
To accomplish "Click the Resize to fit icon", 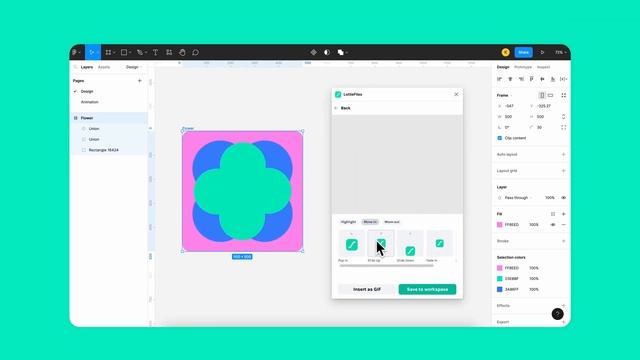I will click(x=564, y=95).
